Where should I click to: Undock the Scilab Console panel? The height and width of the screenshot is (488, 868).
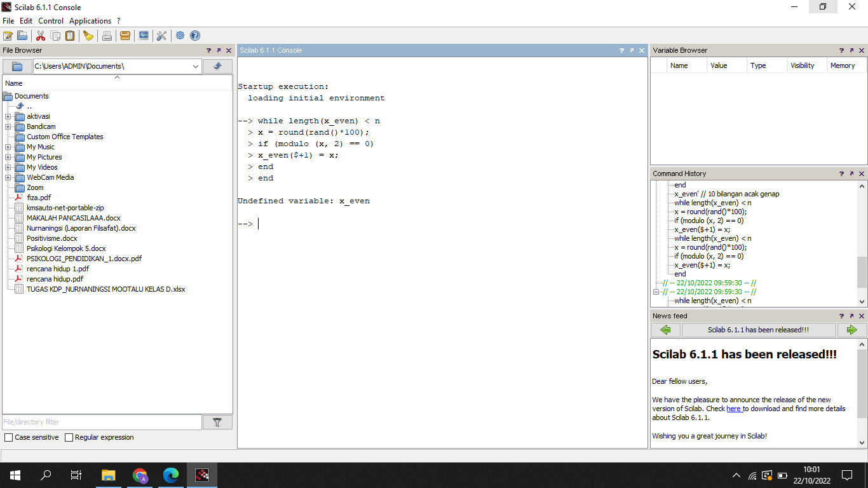632,50
